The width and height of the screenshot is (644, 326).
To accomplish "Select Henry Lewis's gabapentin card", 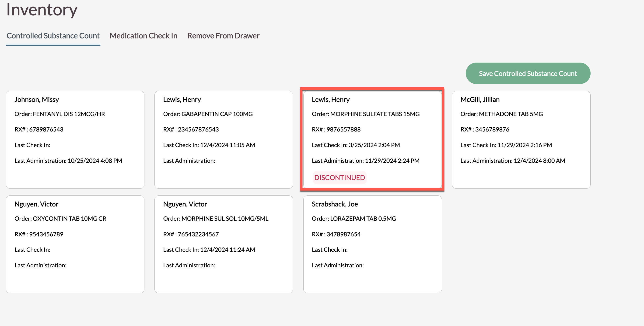I will [224, 140].
